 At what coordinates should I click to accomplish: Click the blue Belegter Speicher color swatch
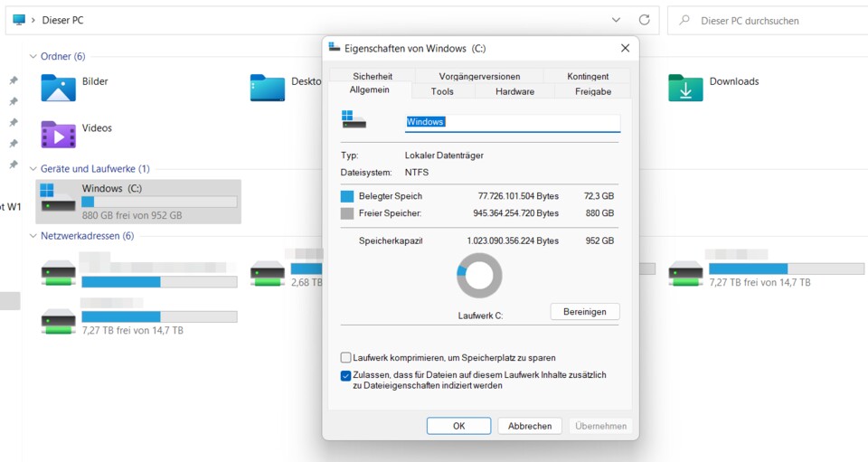[x=347, y=196]
